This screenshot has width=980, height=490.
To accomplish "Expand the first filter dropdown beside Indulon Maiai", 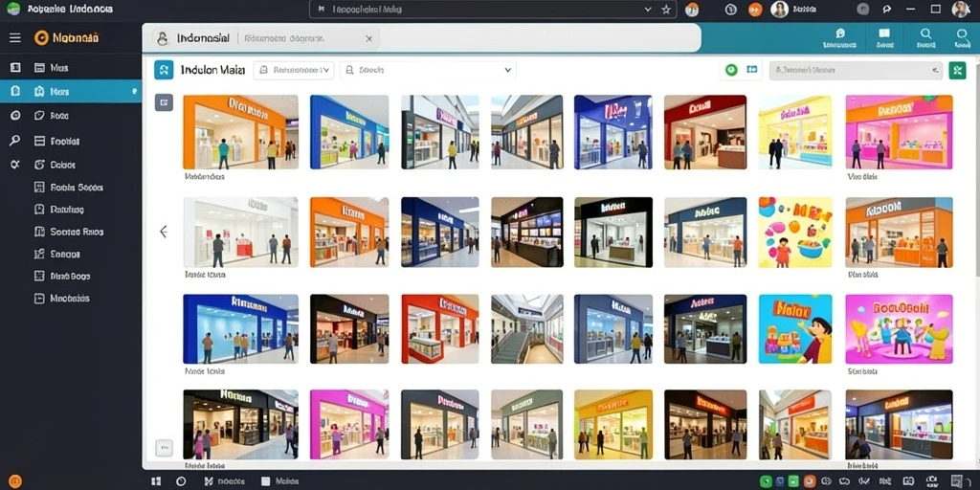I will point(294,70).
